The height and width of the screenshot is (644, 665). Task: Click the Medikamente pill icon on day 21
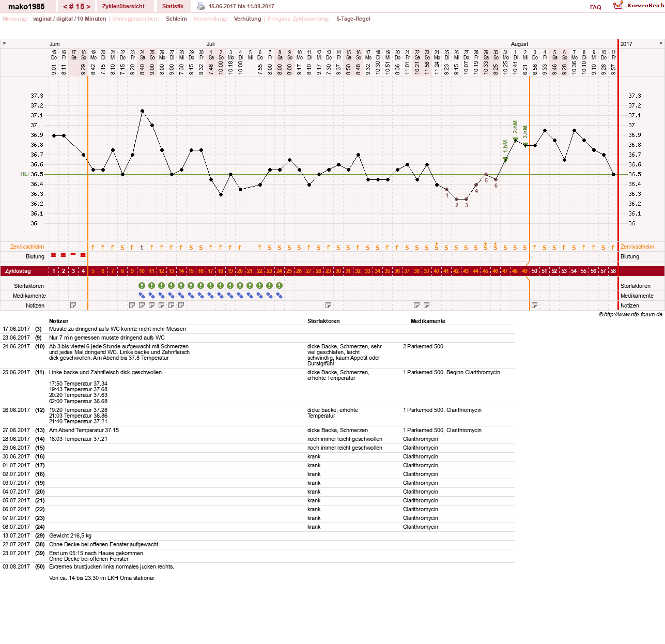pos(250,296)
